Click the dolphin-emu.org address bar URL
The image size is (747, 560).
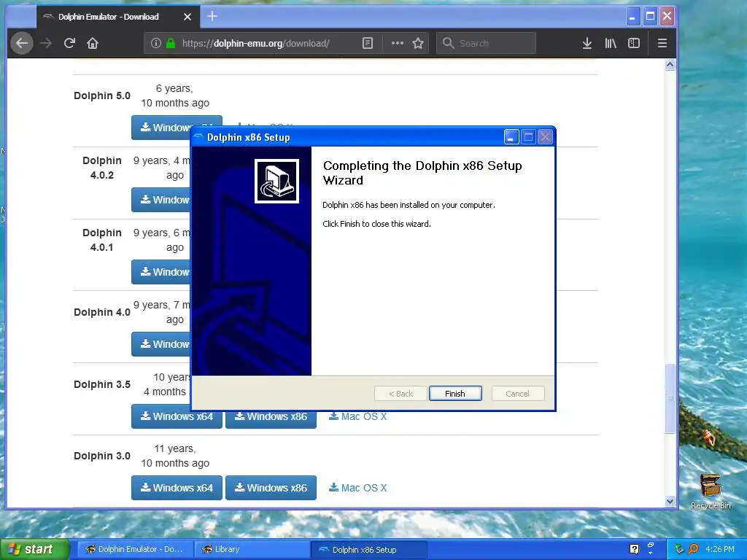click(256, 43)
